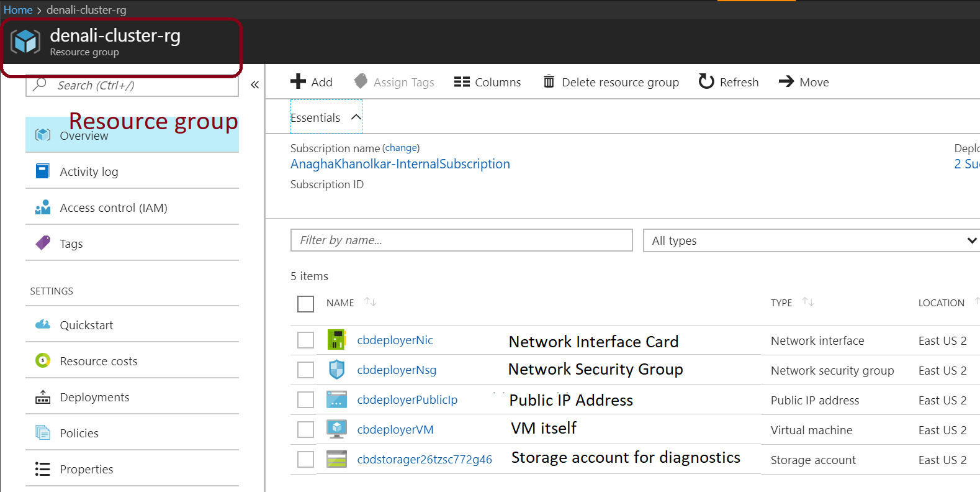Click the purple Tags icon
The width and height of the screenshot is (980, 492).
click(x=43, y=243)
